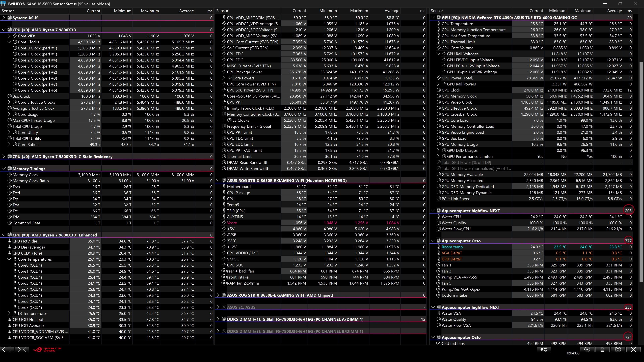The height and width of the screenshot is (362, 644).
Task: Expand the GPU D3D Usages row
Action: click(438, 150)
